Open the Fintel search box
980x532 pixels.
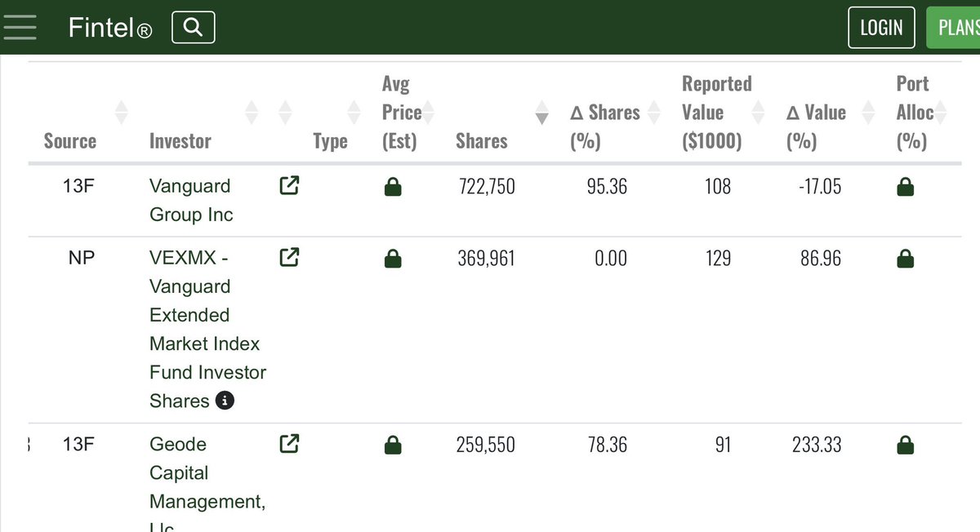(x=194, y=28)
